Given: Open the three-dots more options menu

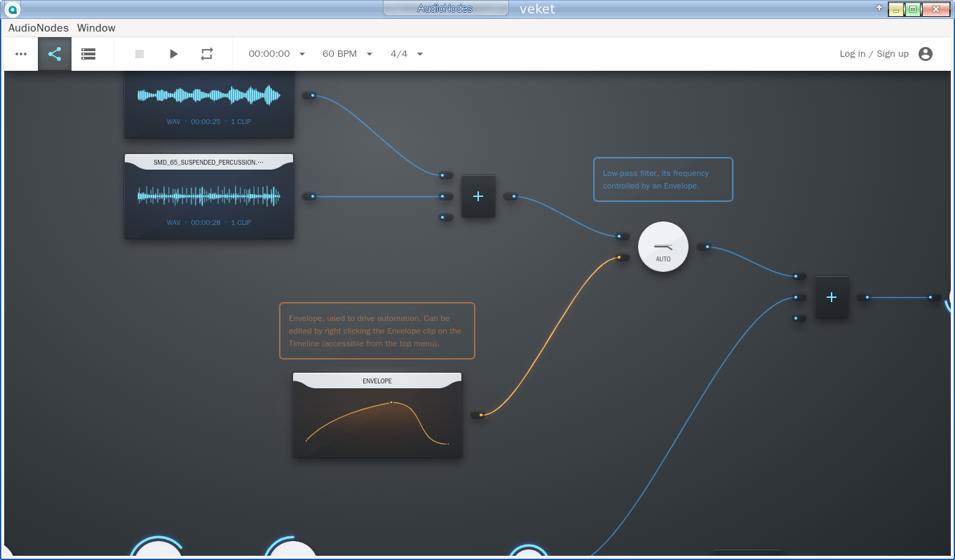Looking at the screenshot, I should coord(21,54).
